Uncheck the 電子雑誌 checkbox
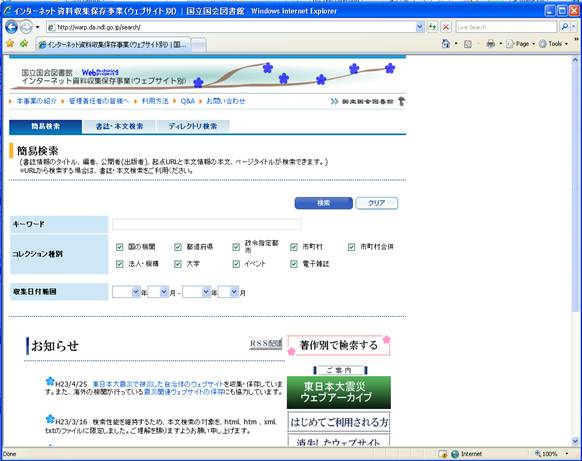 [294, 264]
